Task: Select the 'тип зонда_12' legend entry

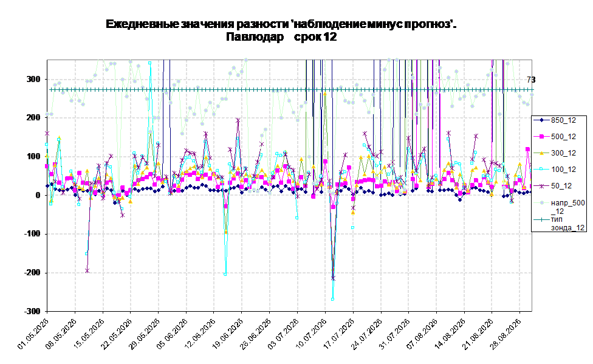Action: [x=560, y=223]
